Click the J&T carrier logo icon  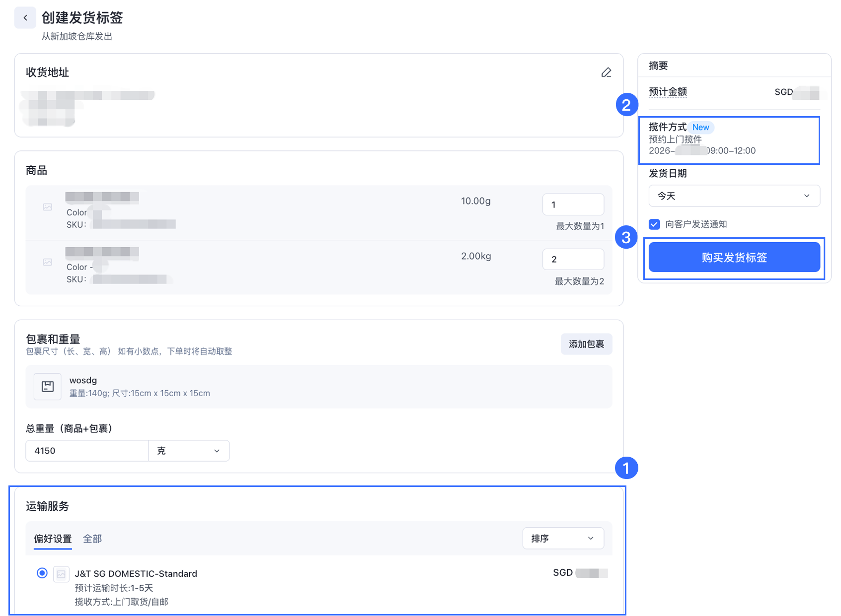click(x=61, y=574)
